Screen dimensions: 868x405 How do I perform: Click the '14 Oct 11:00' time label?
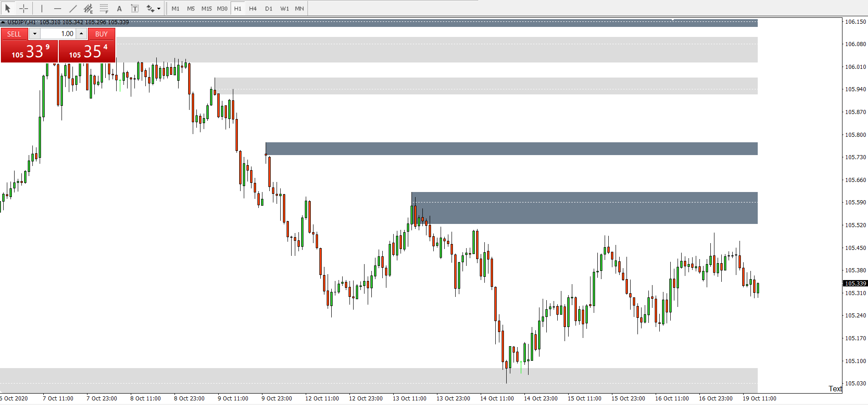(x=497, y=398)
